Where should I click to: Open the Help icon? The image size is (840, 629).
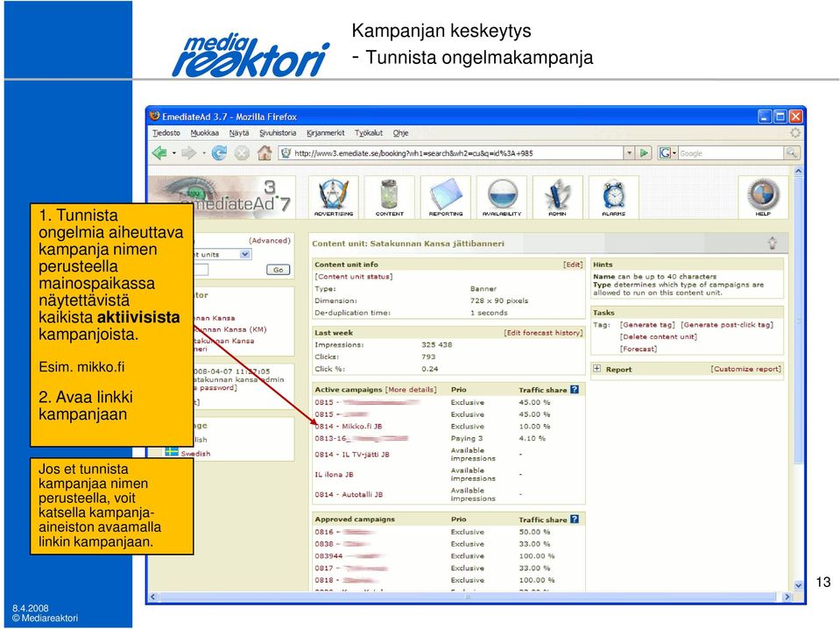[763, 196]
